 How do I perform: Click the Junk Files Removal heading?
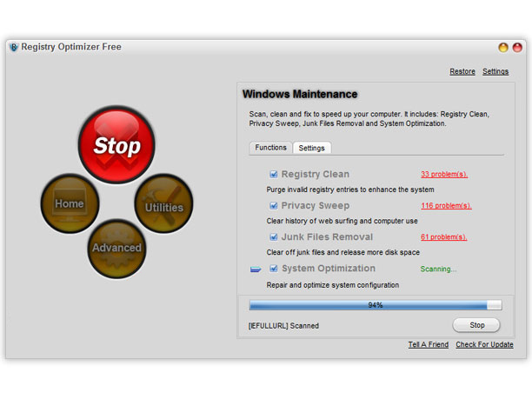click(327, 236)
